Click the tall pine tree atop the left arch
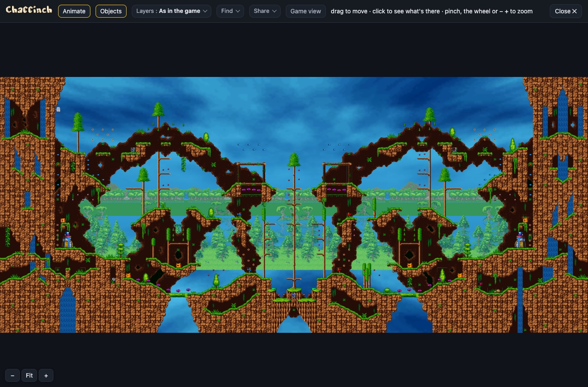588x387 pixels. pos(158,114)
